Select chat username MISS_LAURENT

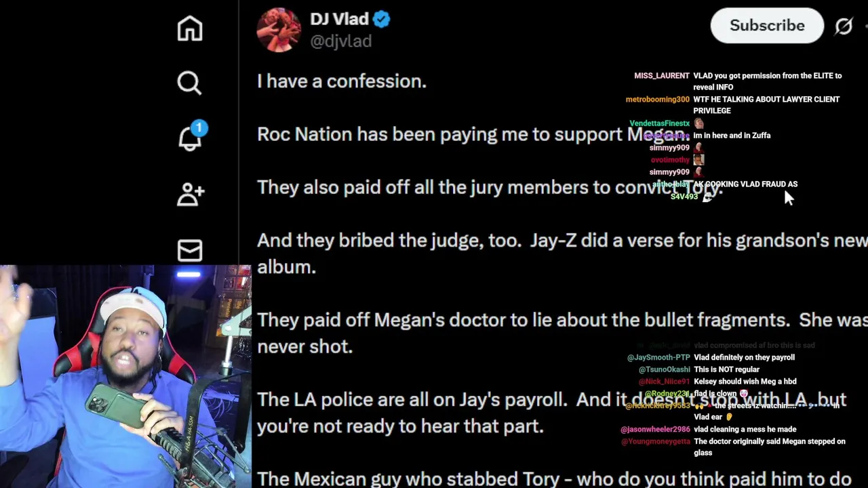pyautogui.click(x=662, y=76)
